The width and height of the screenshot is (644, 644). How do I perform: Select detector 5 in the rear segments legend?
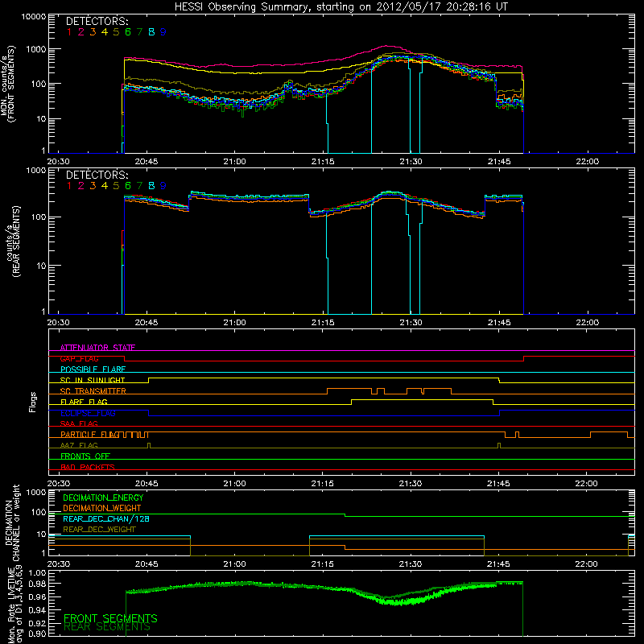tap(116, 186)
